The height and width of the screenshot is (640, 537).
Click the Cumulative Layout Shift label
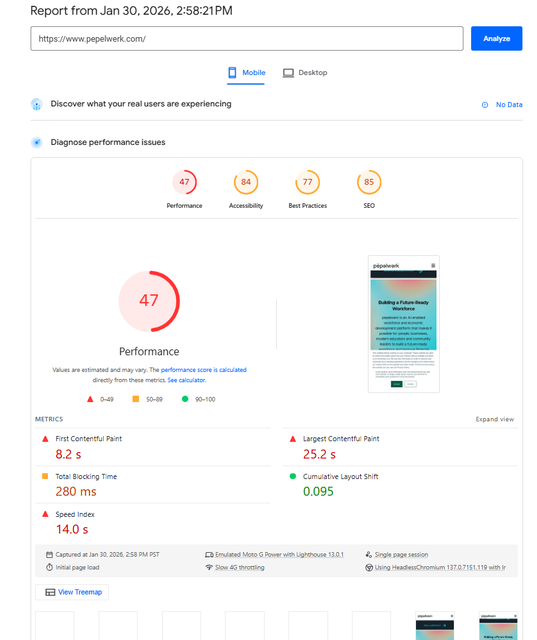click(x=340, y=476)
